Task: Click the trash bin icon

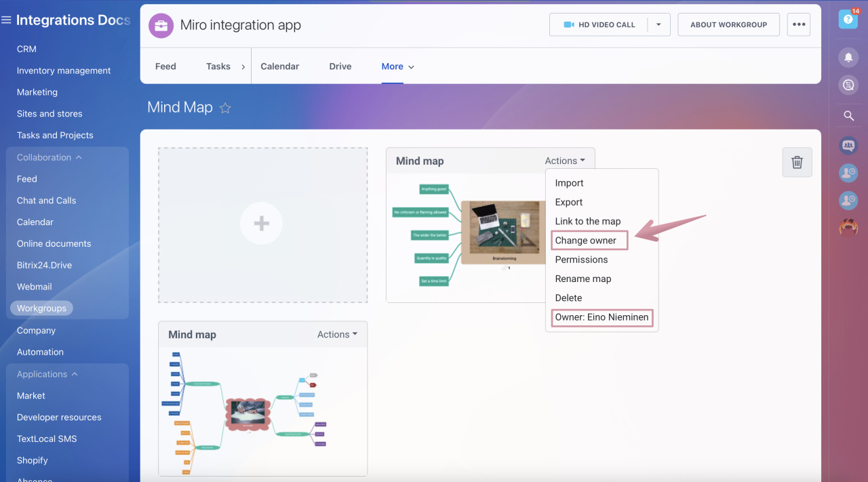Action: pos(797,162)
